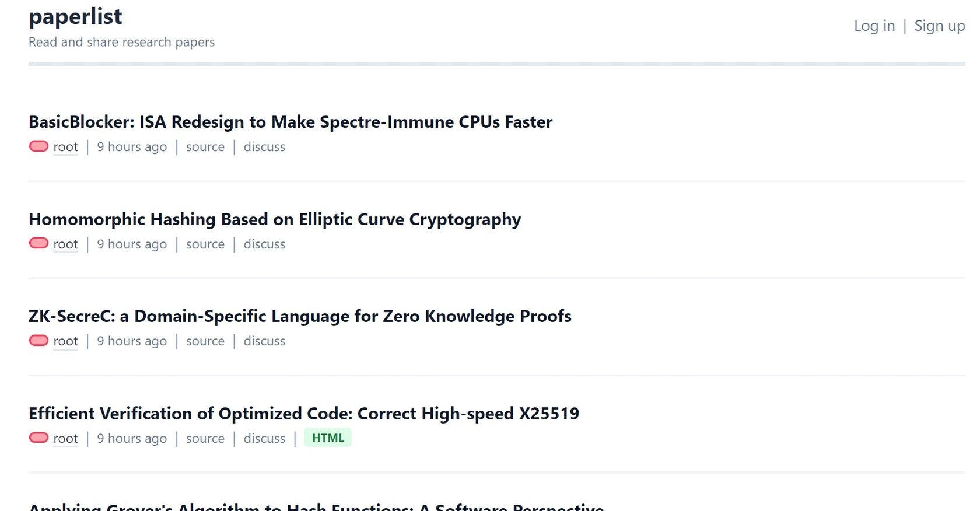Visit root's profile under Homomorphic Hashing
This screenshot has width=980, height=511.
click(x=65, y=244)
